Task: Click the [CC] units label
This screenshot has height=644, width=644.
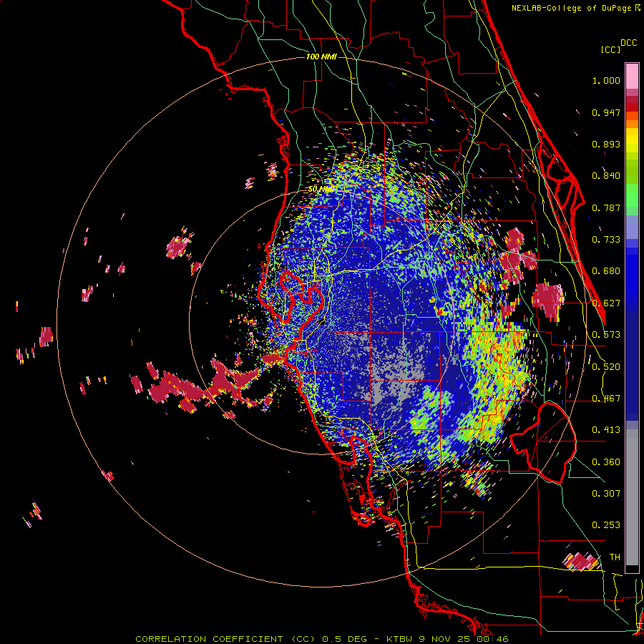Action: tap(611, 49)
